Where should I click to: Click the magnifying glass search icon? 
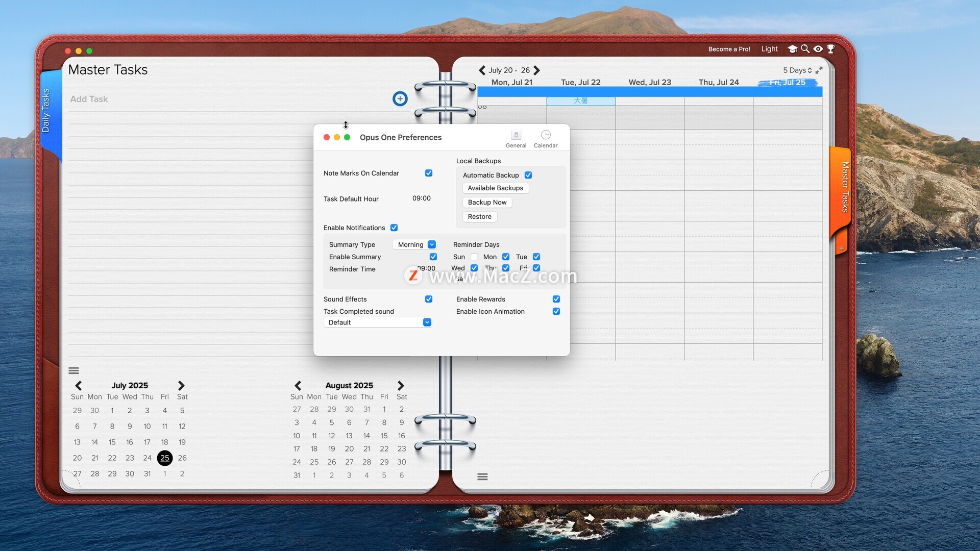tap(805, 49)
